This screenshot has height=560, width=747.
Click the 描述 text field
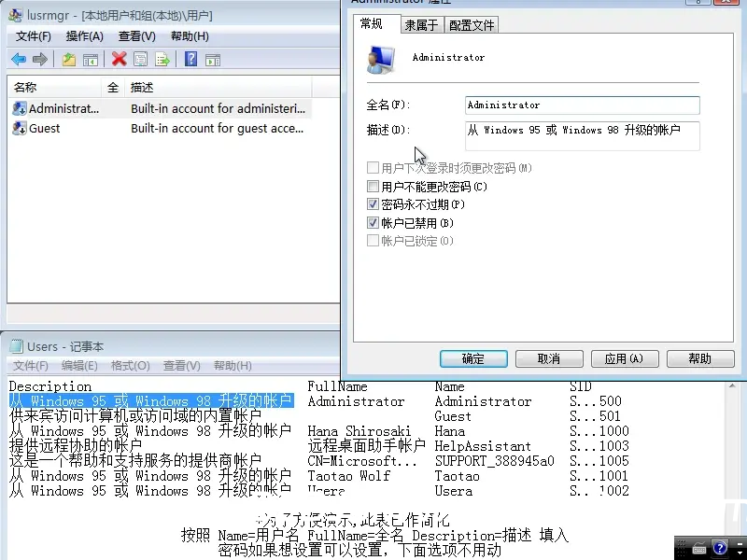tap(582, 136)
